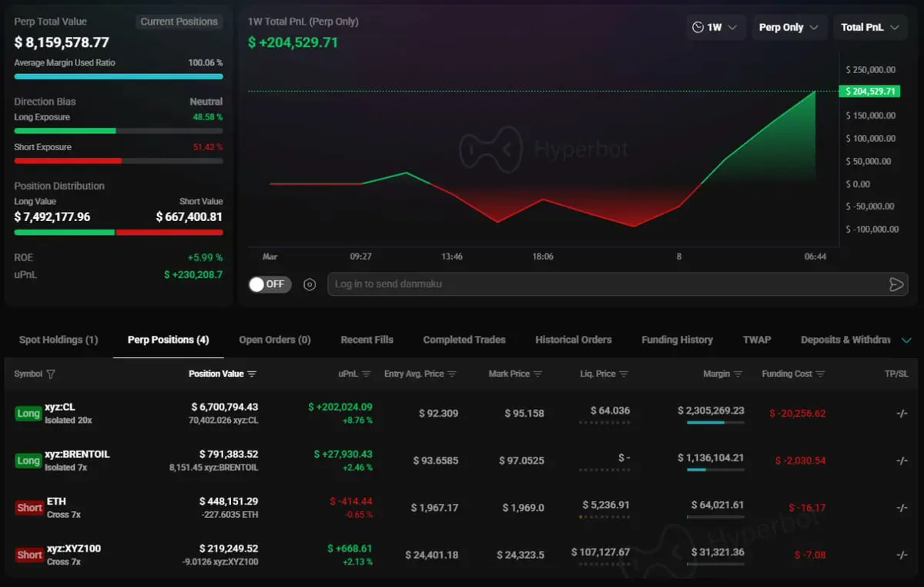Click margin value $1,136,104.21
Viewport: 924px width, 587px height.
point(711,458)
